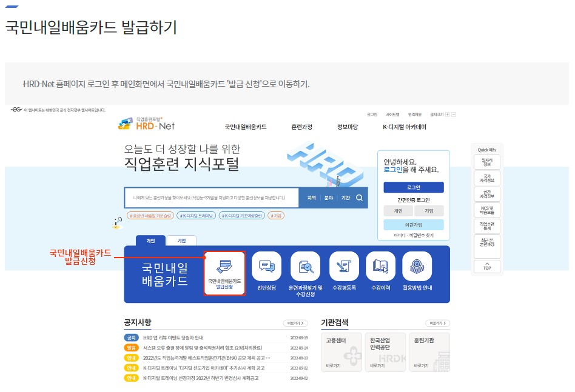Increase font size with plus icon
This screenshot has width=575, height=392.
point(448,115)
